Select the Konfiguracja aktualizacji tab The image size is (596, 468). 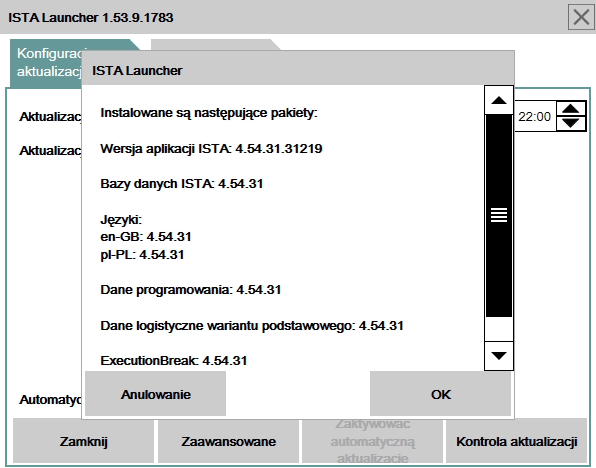[48, 63]
